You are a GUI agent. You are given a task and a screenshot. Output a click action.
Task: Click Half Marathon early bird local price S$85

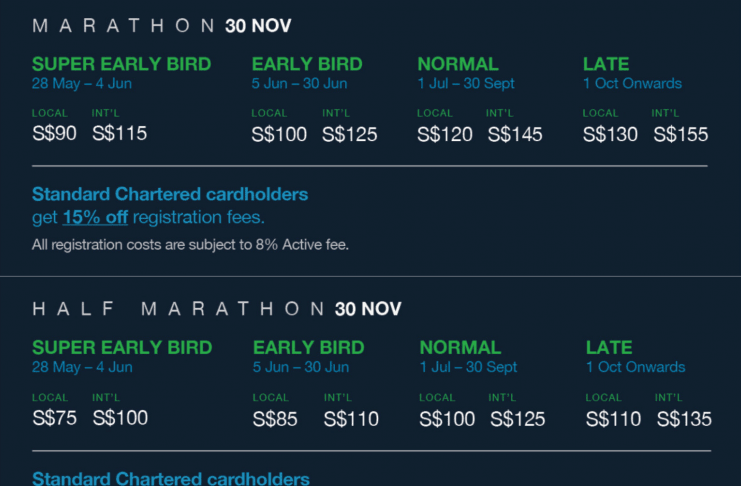(275, 419)
